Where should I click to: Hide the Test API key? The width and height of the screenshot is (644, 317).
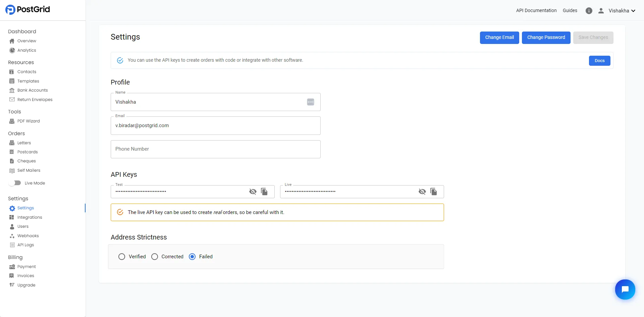pos(253,192)
